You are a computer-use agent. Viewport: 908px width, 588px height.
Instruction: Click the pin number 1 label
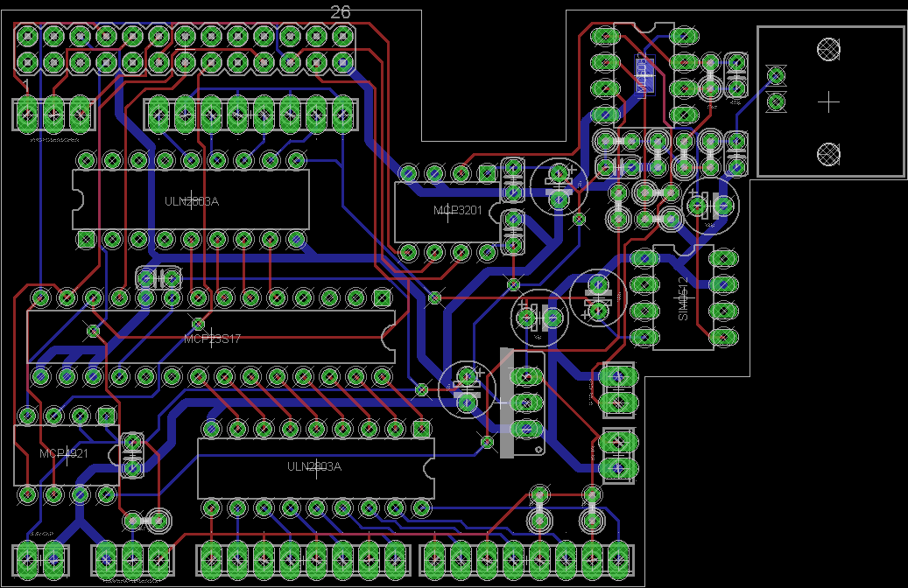pyautogui.click(x=26, y=86)
